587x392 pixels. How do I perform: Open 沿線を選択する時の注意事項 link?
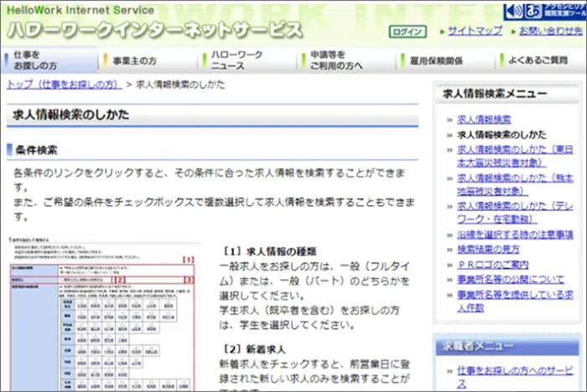pos(515,235)
